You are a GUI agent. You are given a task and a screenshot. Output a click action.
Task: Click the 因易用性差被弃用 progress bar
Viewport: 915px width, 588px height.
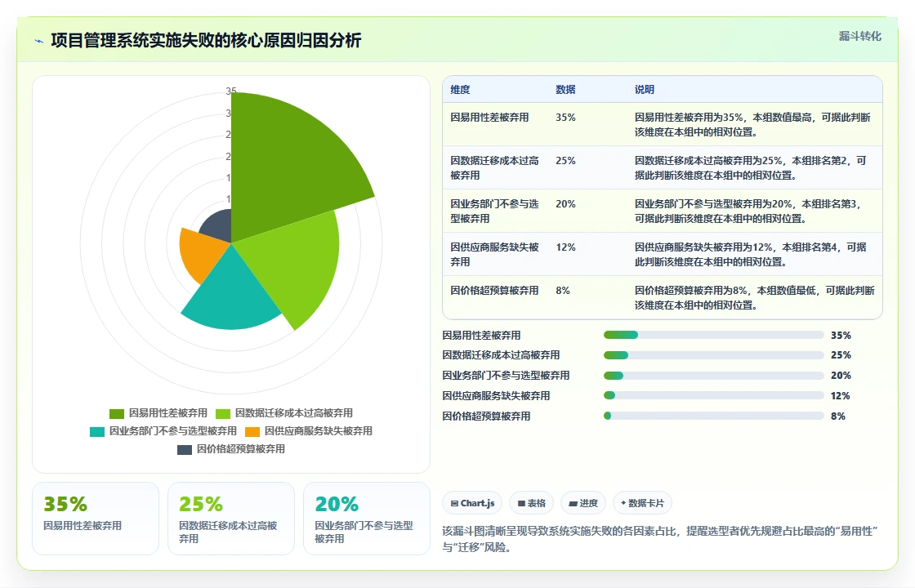click(x=714, y=335)
